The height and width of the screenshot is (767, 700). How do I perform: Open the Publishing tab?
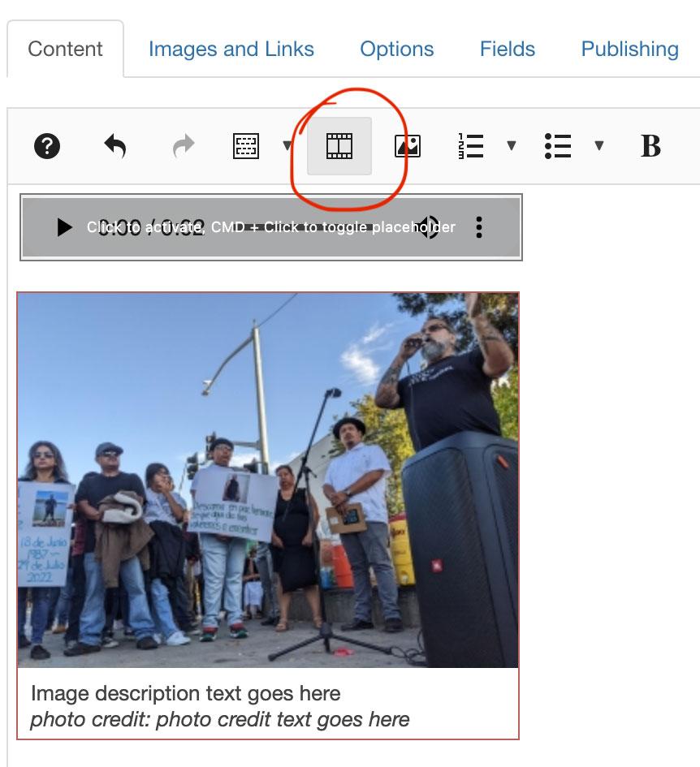(x=629, y=49)
